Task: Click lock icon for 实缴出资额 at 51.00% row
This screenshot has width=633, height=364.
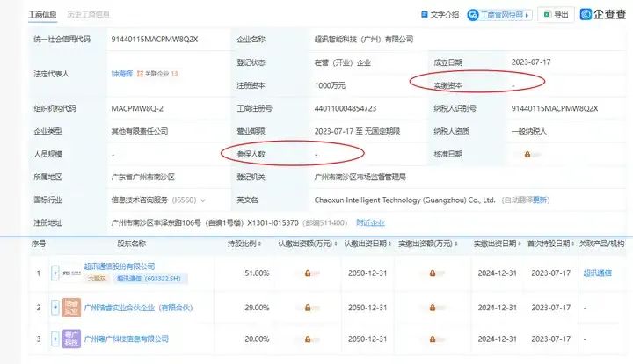Action: 433,273
